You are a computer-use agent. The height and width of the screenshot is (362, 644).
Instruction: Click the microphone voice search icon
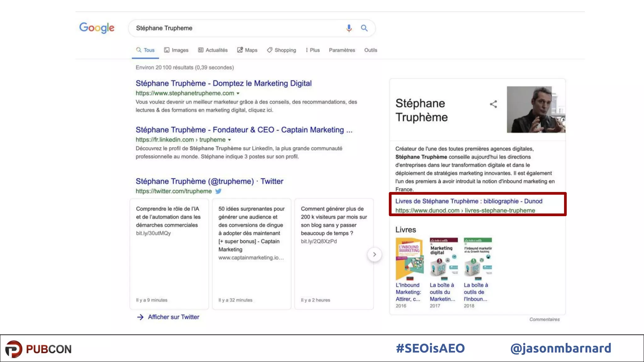tap(349, 28)
